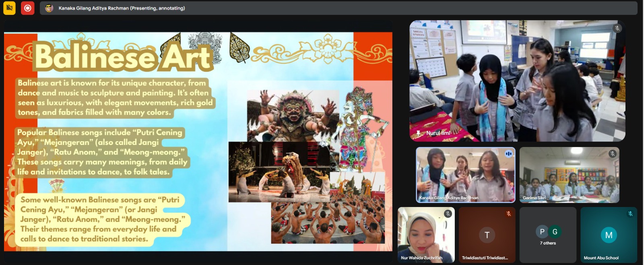Click the "Garima Sikri" name label

point(534,198)
